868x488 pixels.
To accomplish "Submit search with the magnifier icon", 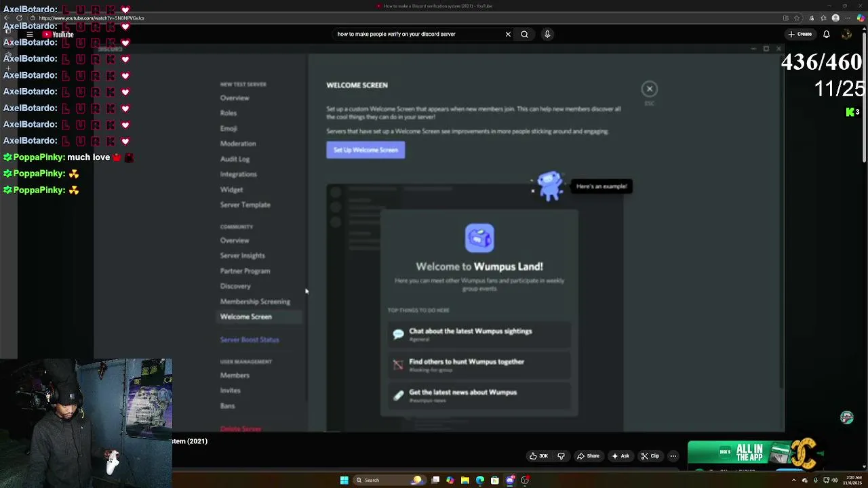I will (524, 34).
